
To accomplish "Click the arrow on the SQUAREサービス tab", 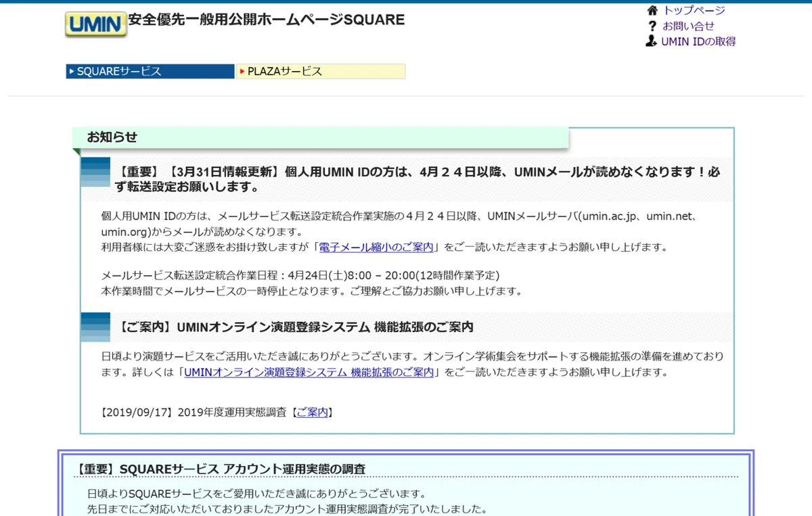I will pos(72,71).
